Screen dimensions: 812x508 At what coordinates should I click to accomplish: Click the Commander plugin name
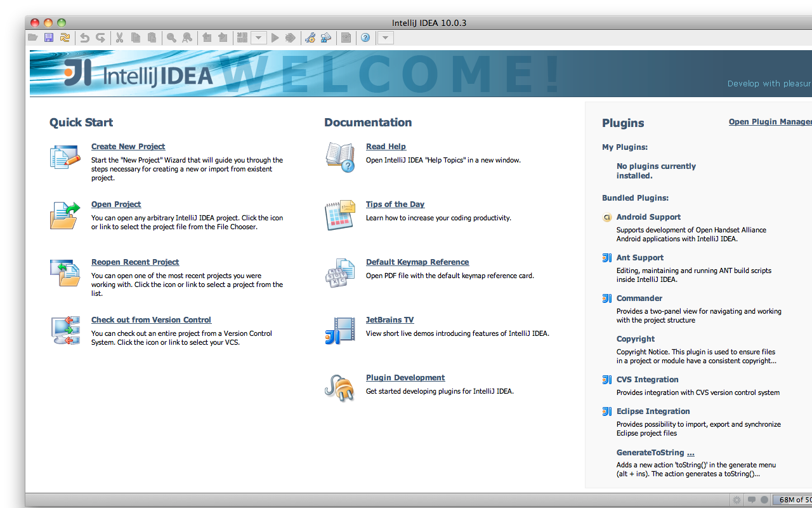(x=639, y=298)
